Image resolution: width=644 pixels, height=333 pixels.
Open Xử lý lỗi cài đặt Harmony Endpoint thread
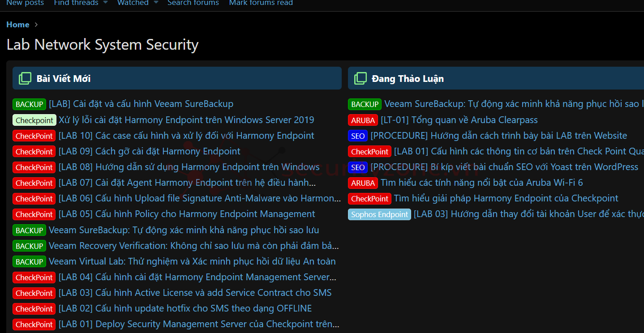186,120
